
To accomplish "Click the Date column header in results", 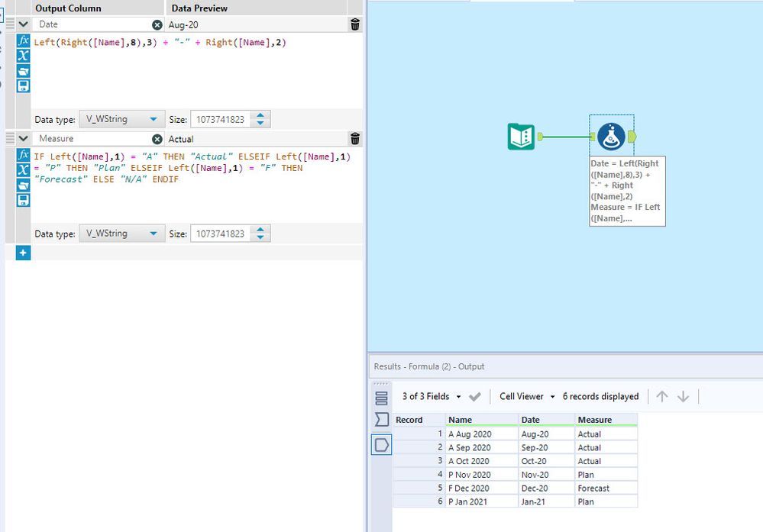I will click(x=546, y=420).
